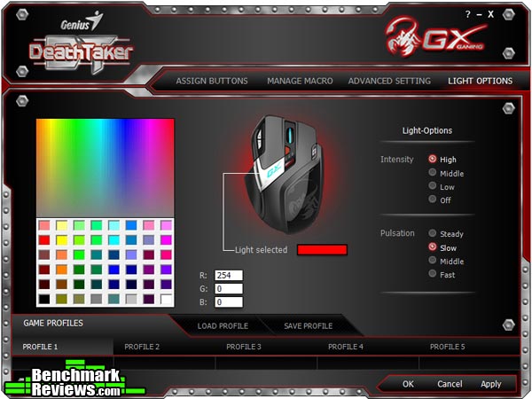Image resolution: width=532 pixels, height=399 pixels.
Task: Click the Cancel button
Action: point(450,384)
